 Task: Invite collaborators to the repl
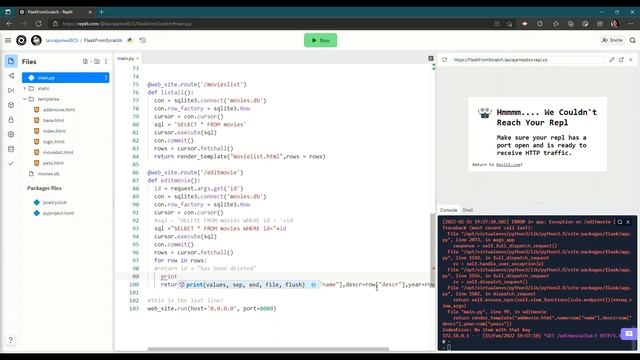click(612, 40)
